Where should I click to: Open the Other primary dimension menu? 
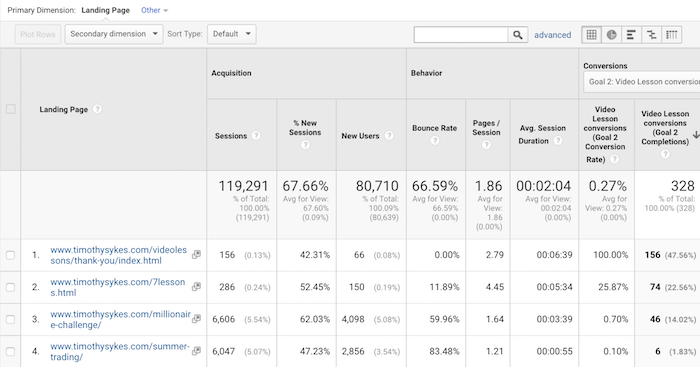154,10
